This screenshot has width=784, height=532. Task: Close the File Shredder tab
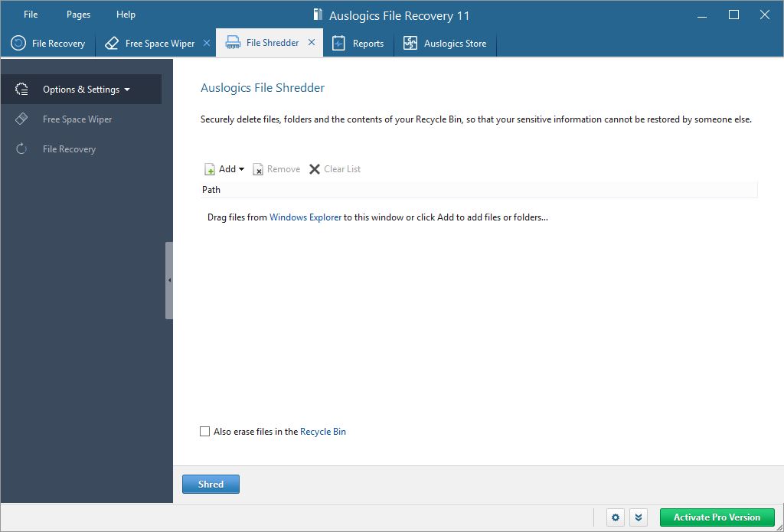(x=312, y=43)
